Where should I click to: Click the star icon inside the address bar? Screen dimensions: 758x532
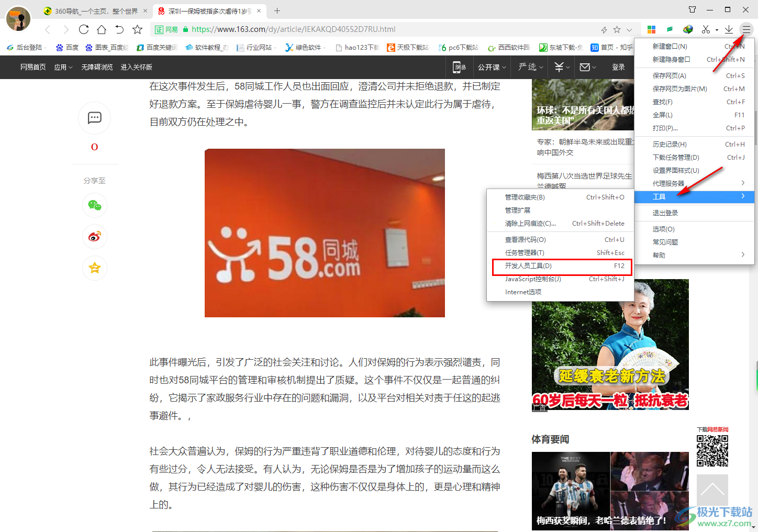pos(617,29)
